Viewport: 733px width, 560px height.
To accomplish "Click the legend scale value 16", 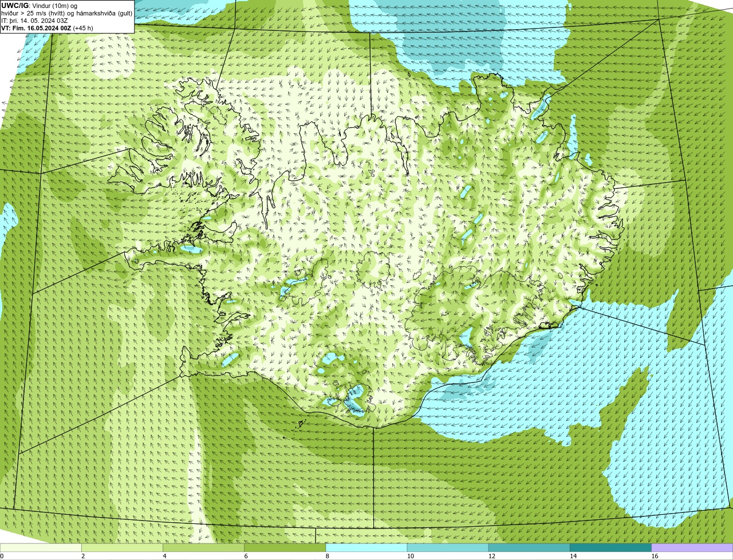I will [x=655, y=556].
